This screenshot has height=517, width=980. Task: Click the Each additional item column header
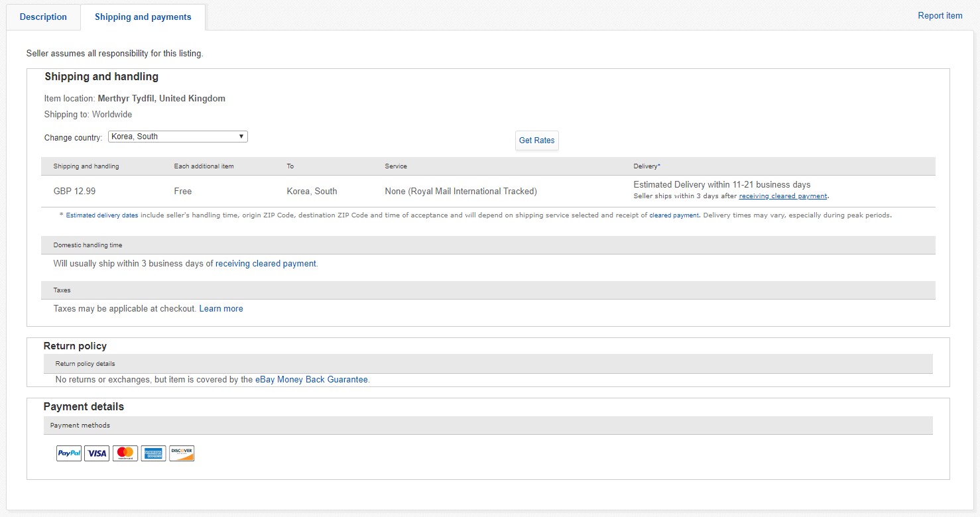coord(204,166)
